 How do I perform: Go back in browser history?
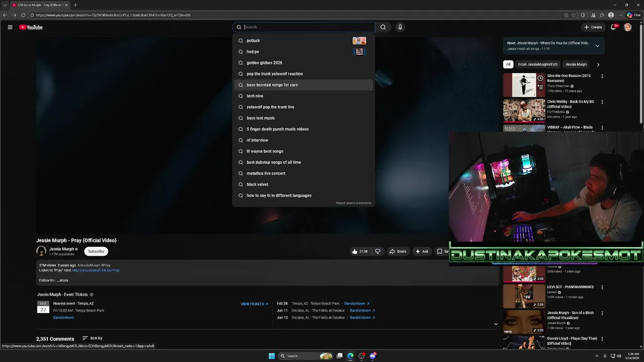click(5, 15)
